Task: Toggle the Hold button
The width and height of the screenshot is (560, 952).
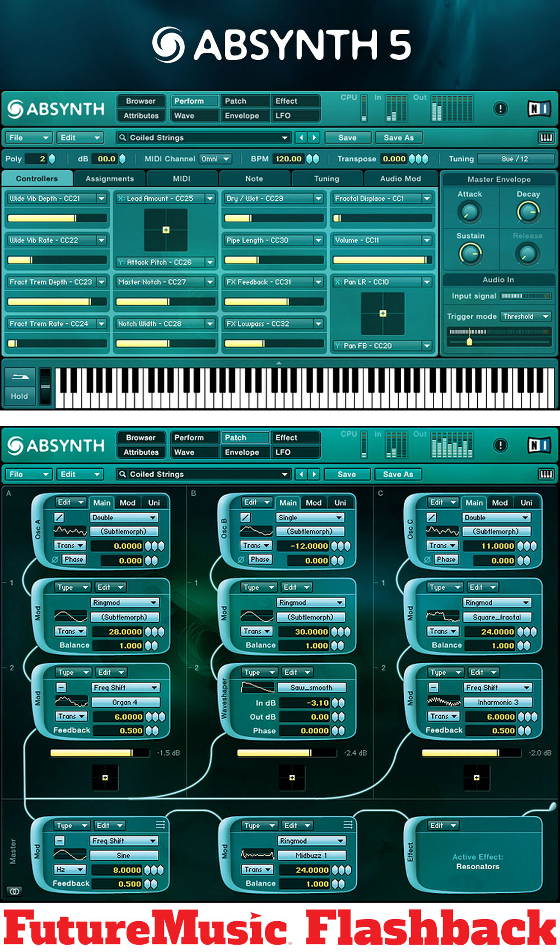Action: pos(20,396)
